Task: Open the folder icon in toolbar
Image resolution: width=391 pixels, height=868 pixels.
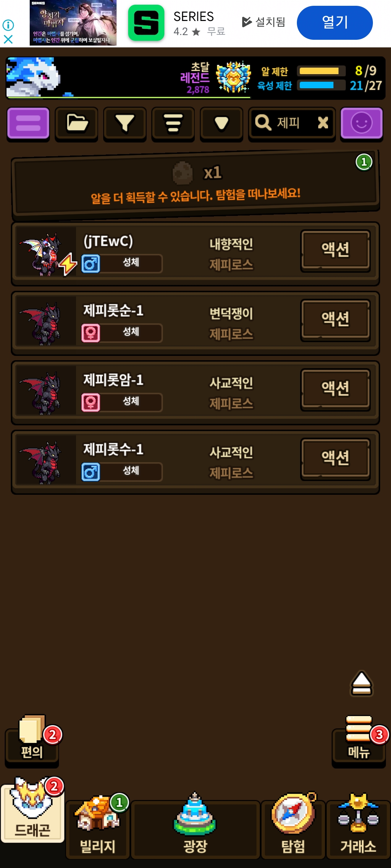Action: (76, 123)
